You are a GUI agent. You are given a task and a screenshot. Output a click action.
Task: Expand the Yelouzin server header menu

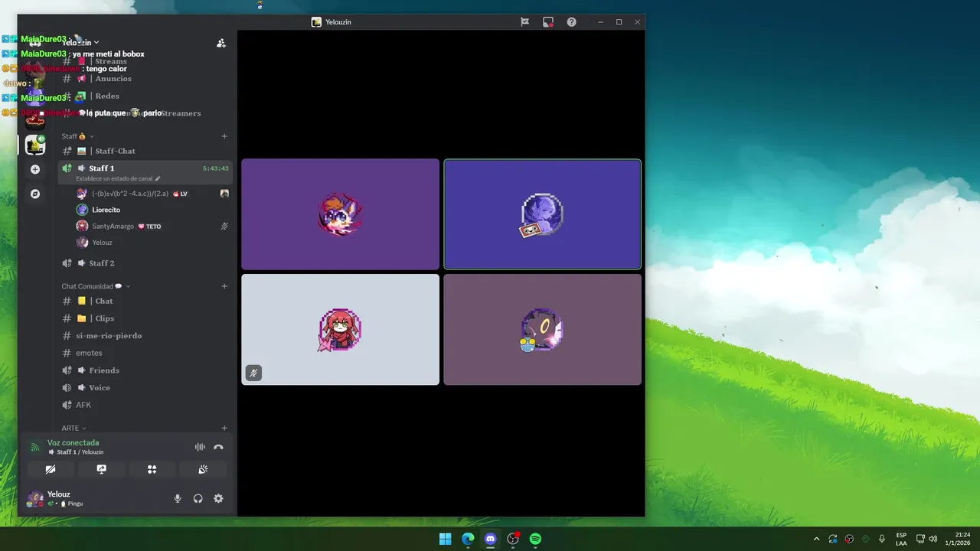[x=80, y=43]
